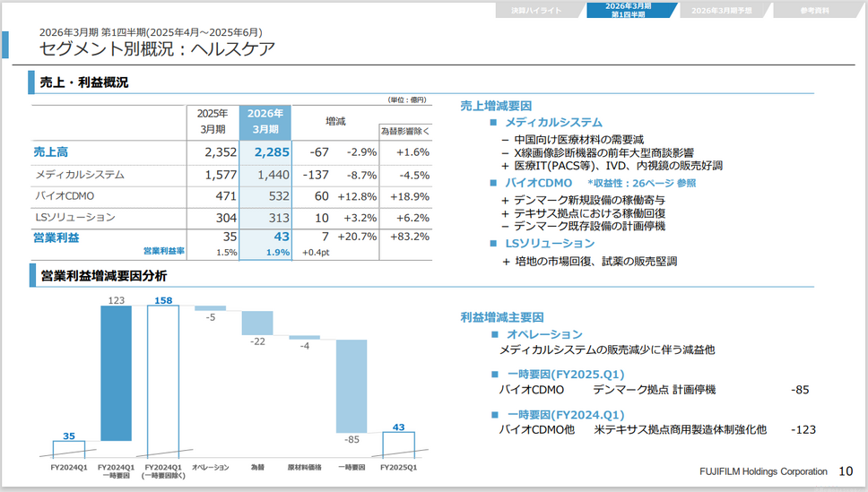Click the +83.2% cell
This screenshot has height=492, width=868.
pos(410,237)
